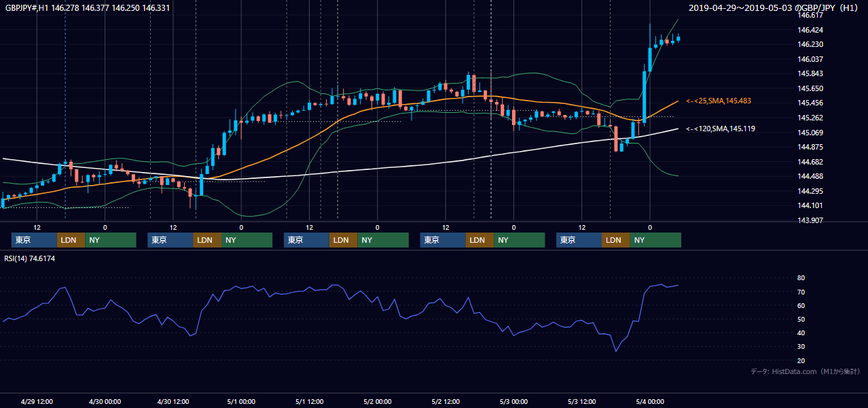Click price axis value 146.230
Image resolution: width=868 pixels, height=408 pixels.
click(810, 44)
